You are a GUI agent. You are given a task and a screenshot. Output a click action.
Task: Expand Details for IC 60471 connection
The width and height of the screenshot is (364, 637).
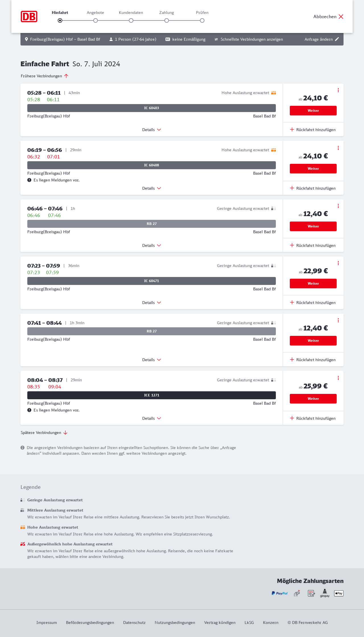point(152,303)
